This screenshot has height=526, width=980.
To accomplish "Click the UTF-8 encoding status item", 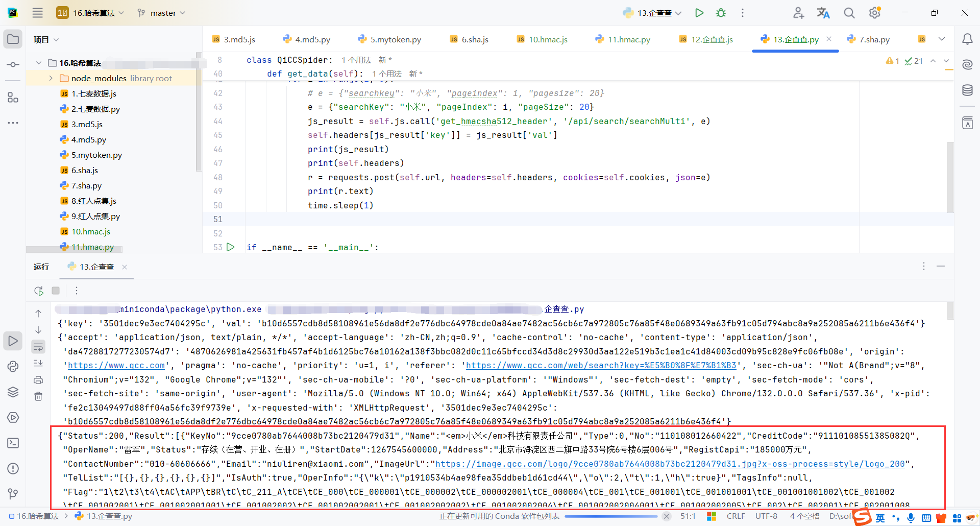I will 766,516.
